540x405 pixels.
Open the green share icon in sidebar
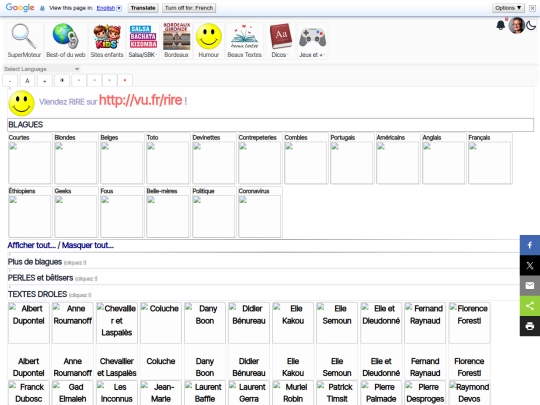point(530,306)
